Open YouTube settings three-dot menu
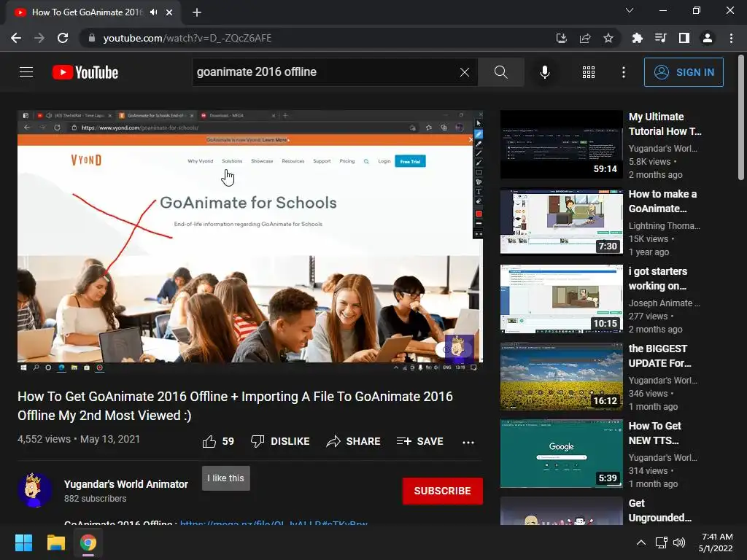The image size is (747, 560). [x=624, y=72]
